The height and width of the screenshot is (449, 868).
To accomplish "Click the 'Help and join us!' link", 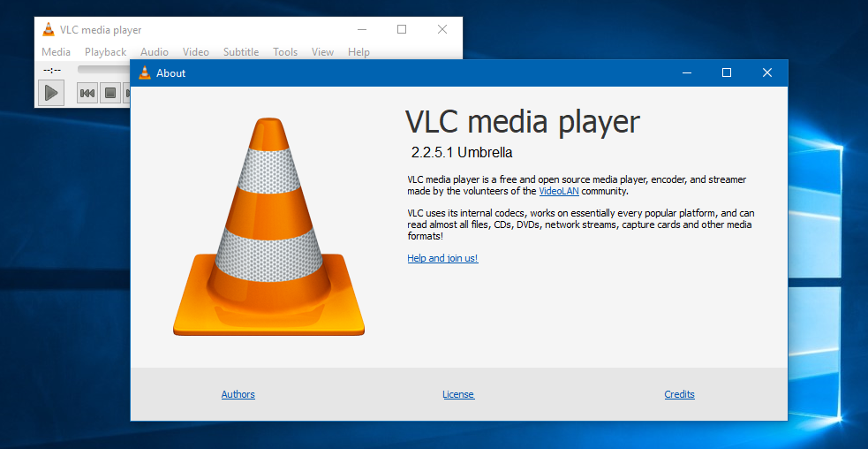I will pos(443,258).
